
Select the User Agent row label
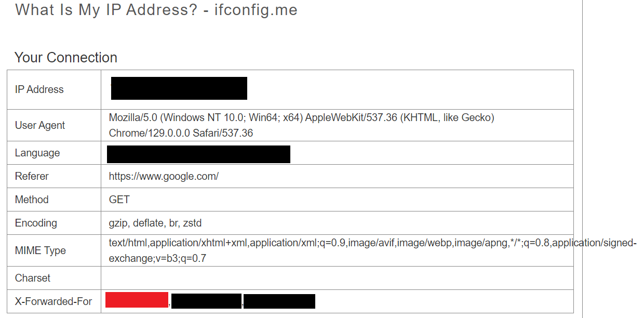(x=40, y=125)
